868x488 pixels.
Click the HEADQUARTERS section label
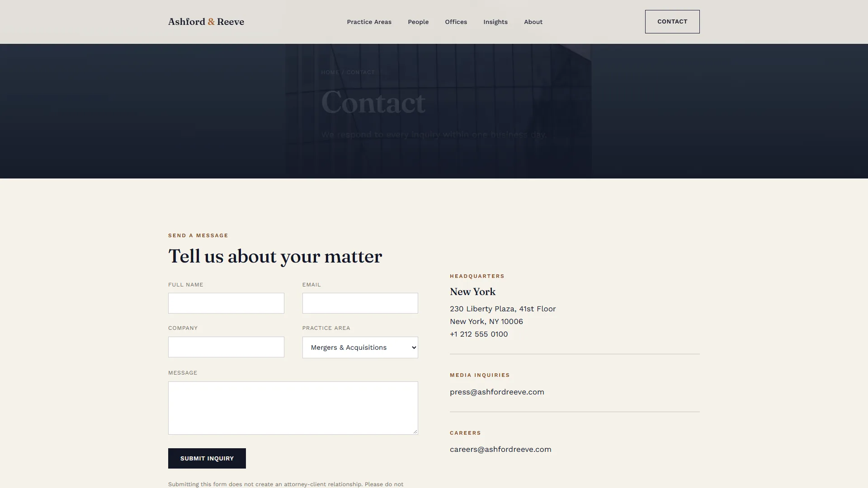(x=477, y=276)
